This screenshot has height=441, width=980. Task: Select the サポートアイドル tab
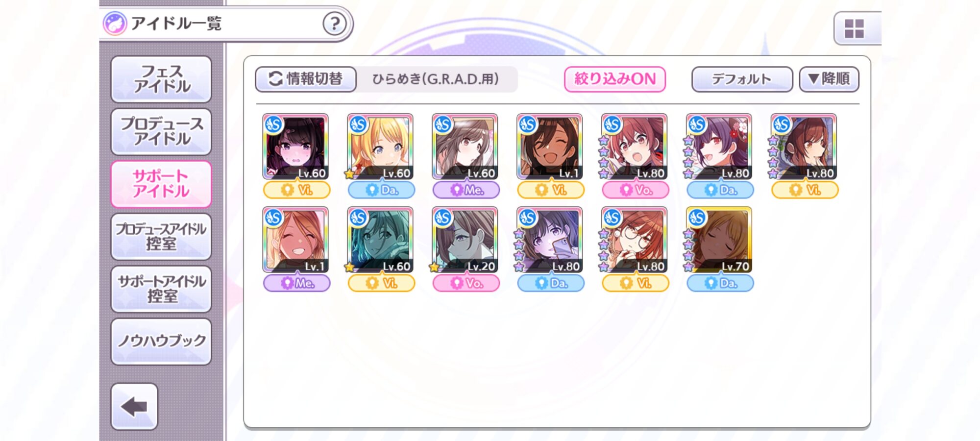click(161, 184)
